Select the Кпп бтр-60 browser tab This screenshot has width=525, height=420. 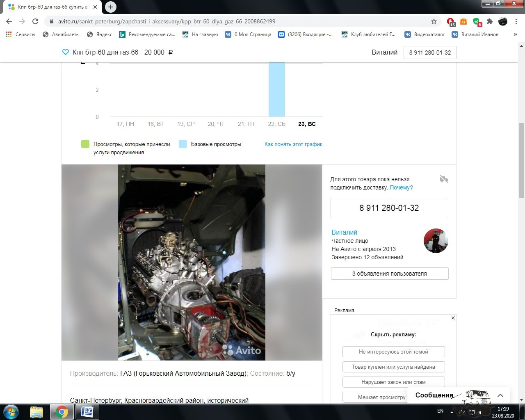(52, 7)
